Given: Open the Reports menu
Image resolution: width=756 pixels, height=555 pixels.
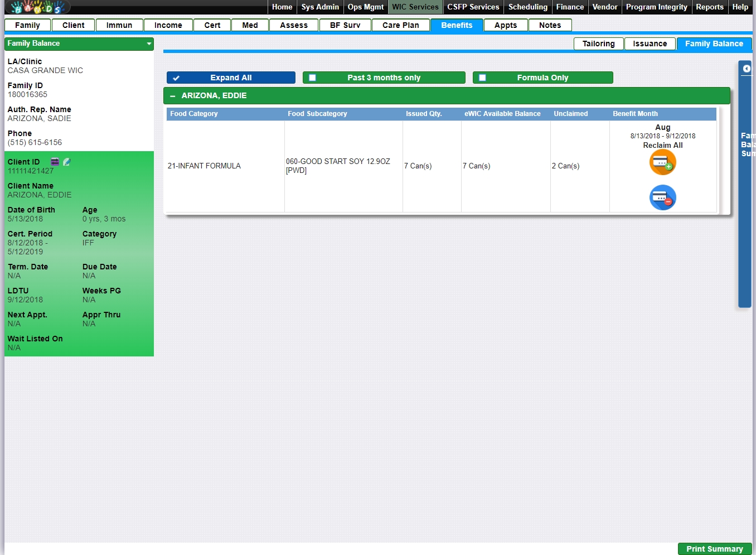Looking at the screenshot, I should coord(709,7).
